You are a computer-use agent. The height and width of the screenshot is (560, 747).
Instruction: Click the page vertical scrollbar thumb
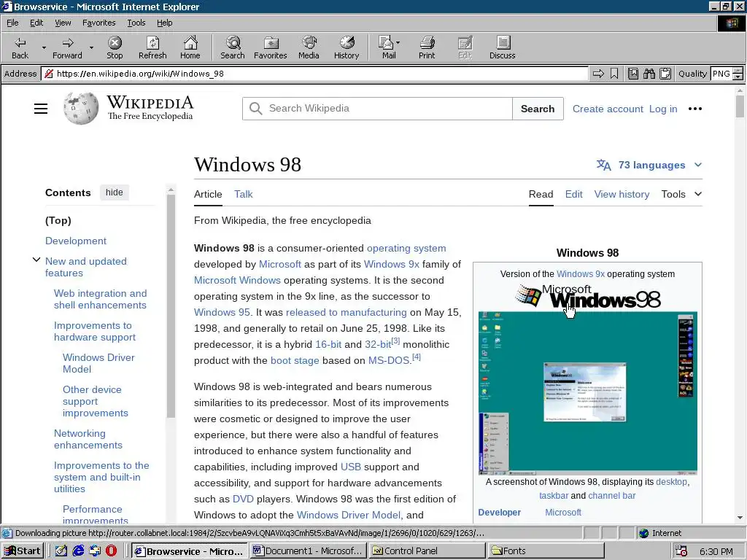pos(740,106)
